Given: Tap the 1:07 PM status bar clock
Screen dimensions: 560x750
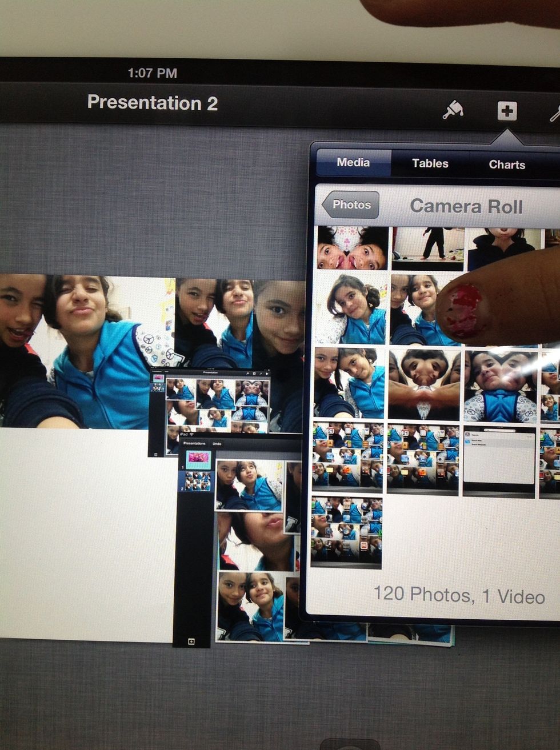Looking at the screenshot, I should coord(152,73).
